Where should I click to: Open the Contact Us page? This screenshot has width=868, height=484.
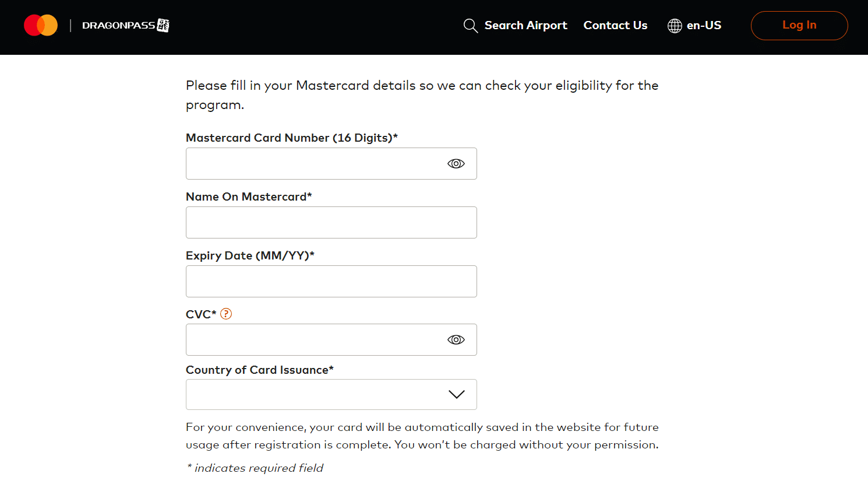click(615, 26)
